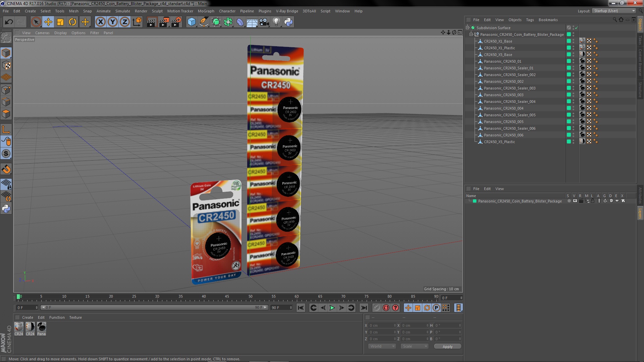
Task: Open Edit Render Settings icon
Action: pos(176,22)
